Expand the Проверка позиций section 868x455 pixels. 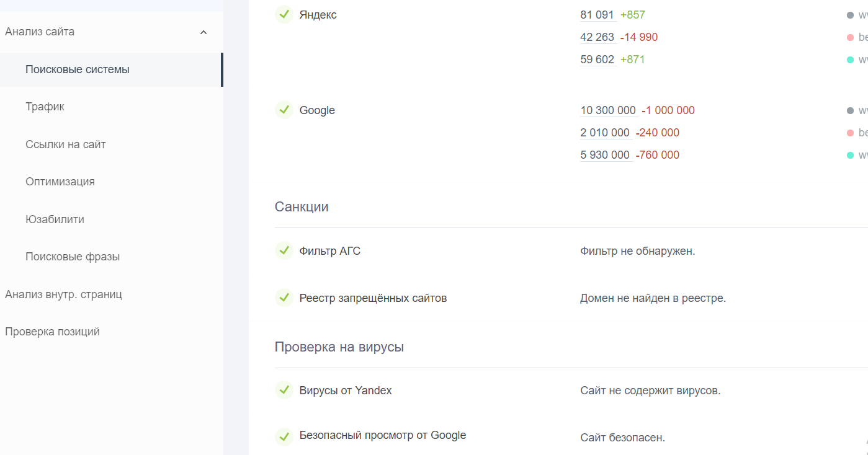(51, 331)
